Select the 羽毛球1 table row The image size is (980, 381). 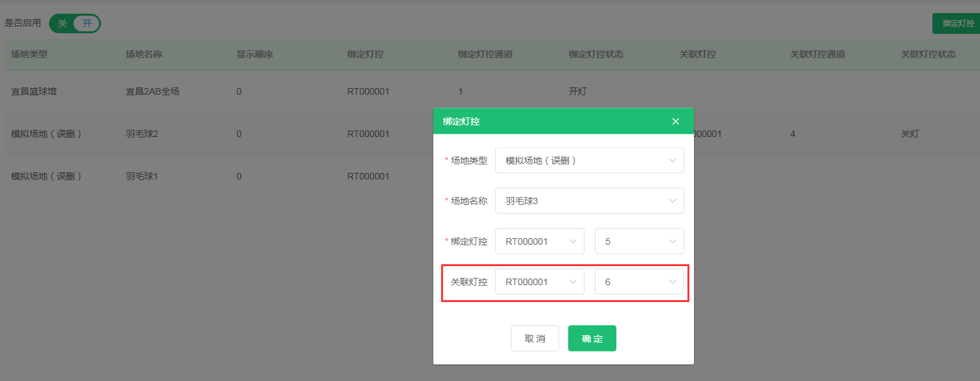pyautogui.click(x=195, y=175)
